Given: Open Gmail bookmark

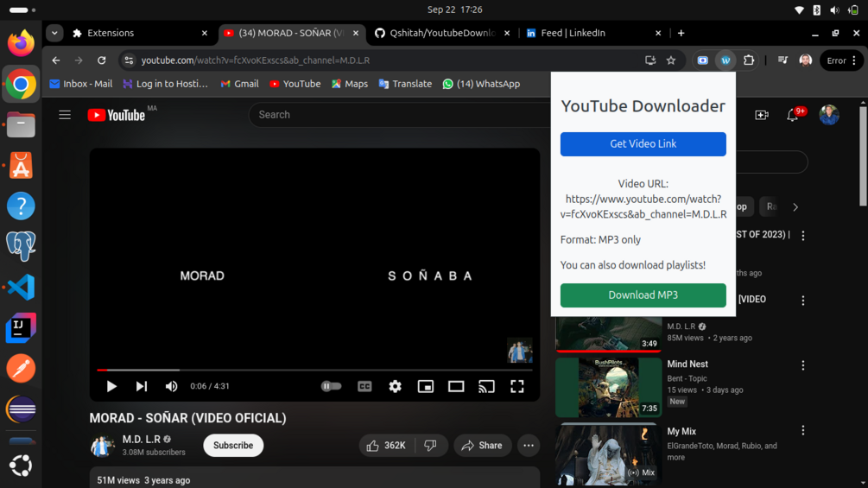Looking at the screenshot, I should click(x=239, y=84).
